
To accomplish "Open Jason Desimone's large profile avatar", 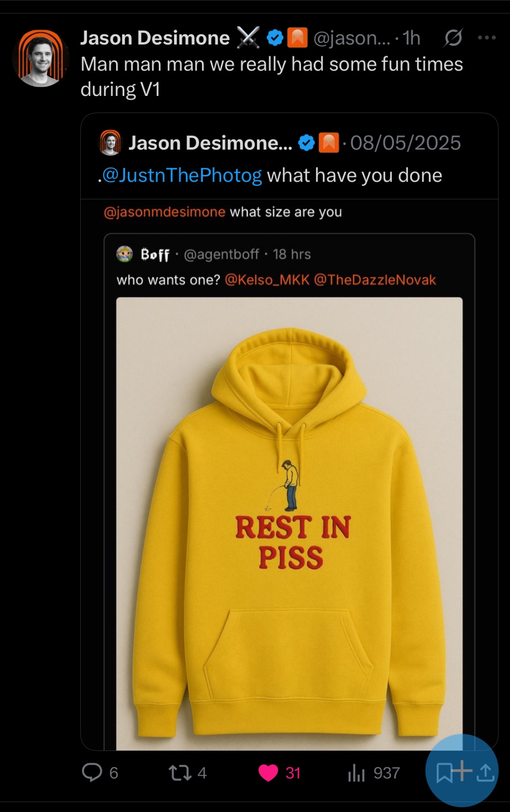I will 41,59.
